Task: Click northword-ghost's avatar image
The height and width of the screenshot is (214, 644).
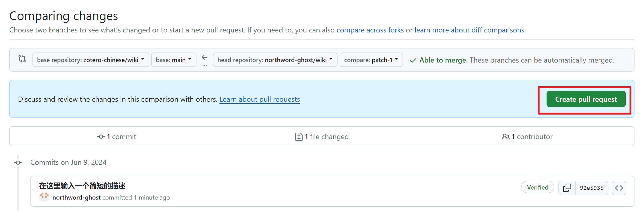Action: click(x=44, y=197)
